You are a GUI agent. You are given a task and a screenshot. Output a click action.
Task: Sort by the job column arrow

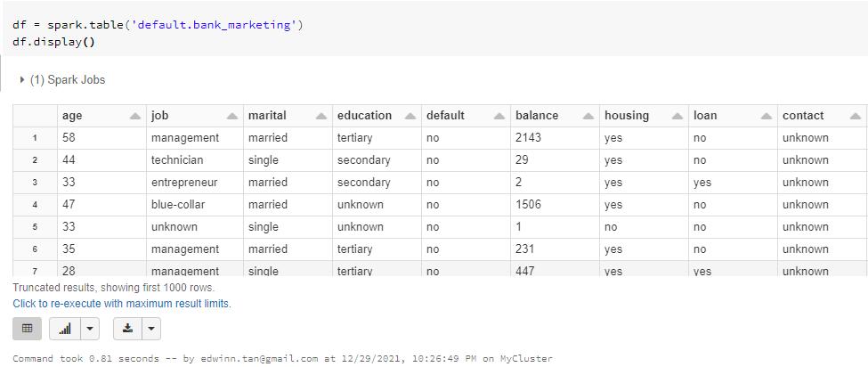pyautogui.click(x=231, y=117)
